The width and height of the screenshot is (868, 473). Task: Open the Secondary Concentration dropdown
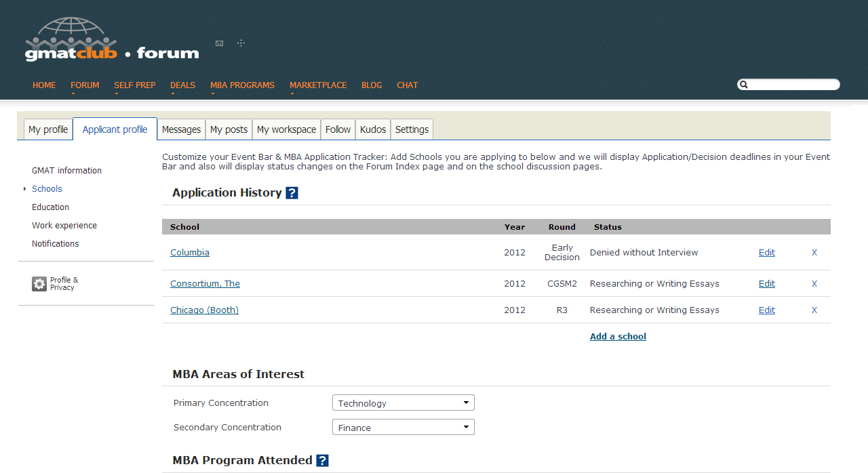point(403,428)
